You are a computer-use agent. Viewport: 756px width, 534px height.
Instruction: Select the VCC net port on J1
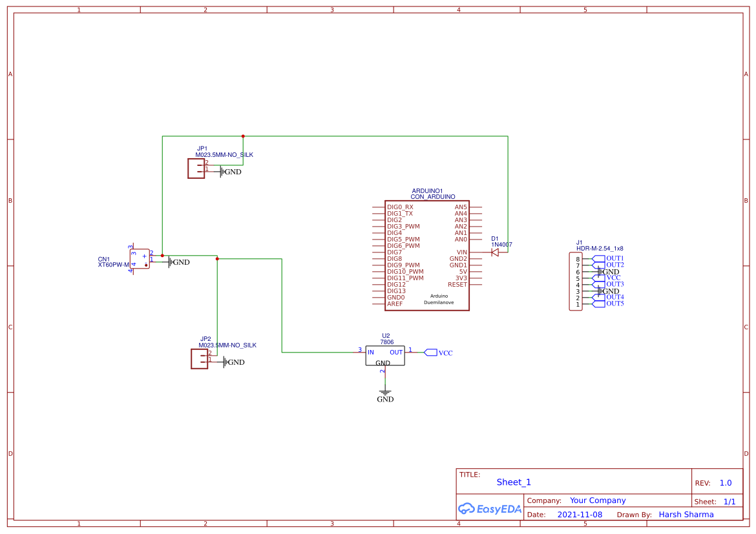607,278
